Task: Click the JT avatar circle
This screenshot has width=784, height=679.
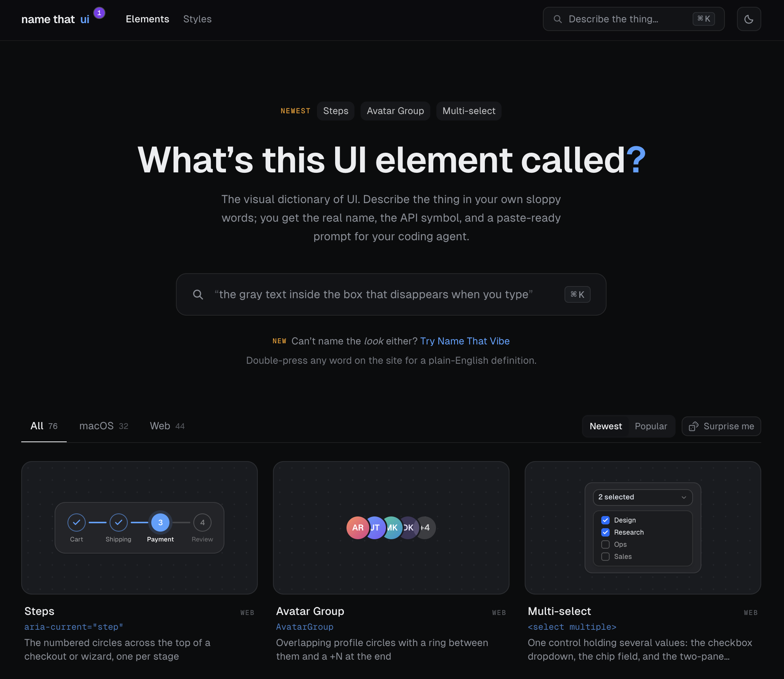Action: [375, 527]
